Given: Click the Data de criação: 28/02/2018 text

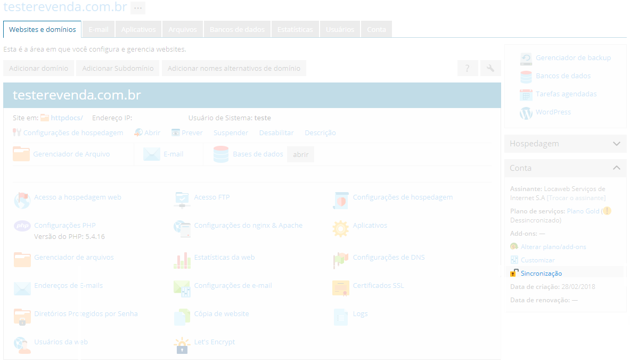Looking at the screenshot, I should tap(552, 286).
